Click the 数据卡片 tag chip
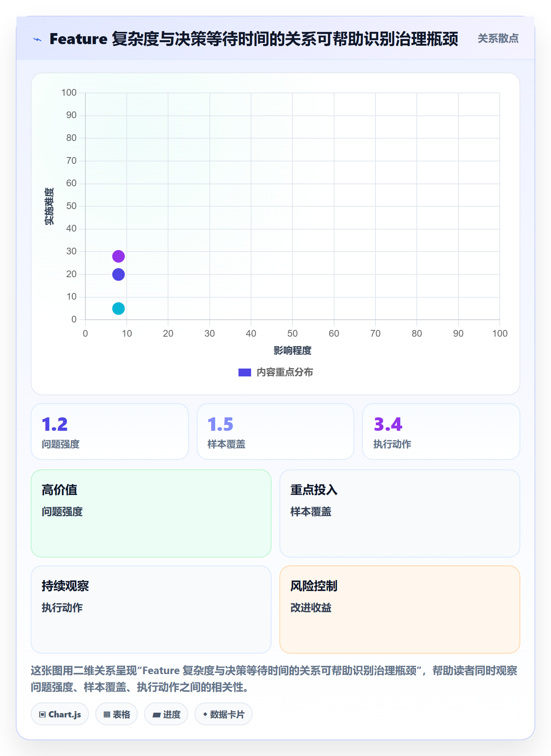 point(224,714)
